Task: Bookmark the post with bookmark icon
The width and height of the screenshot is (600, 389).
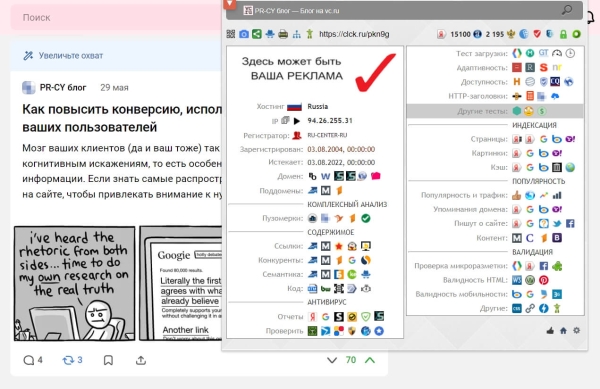Action: [108, 360]
